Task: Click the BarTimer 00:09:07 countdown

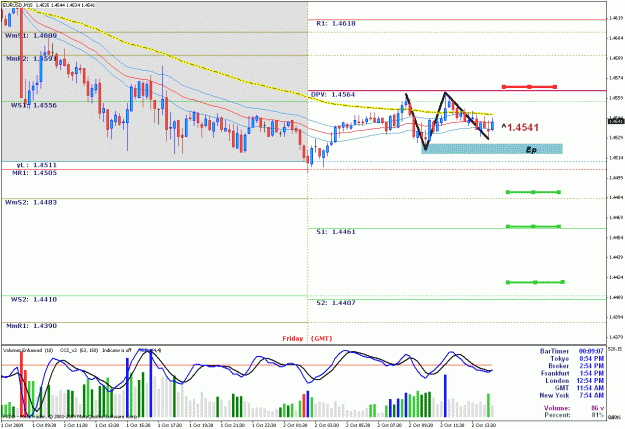Action: (572, 352)
